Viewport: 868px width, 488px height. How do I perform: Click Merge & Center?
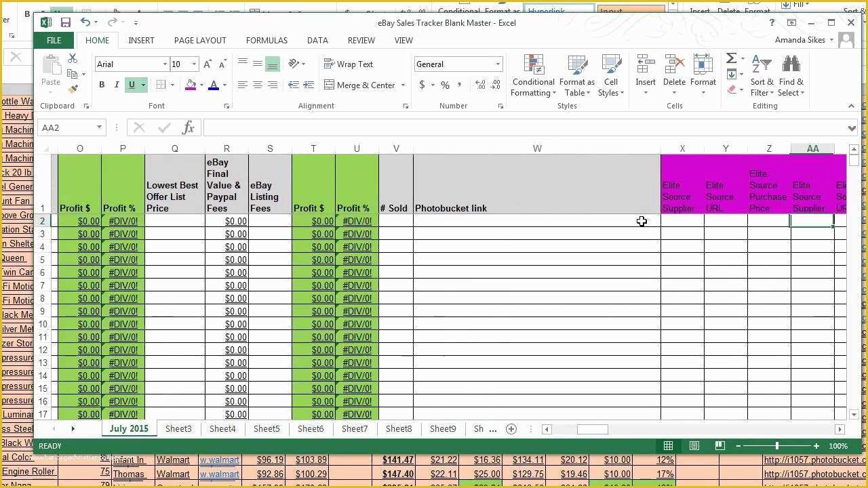coord(359,85)
